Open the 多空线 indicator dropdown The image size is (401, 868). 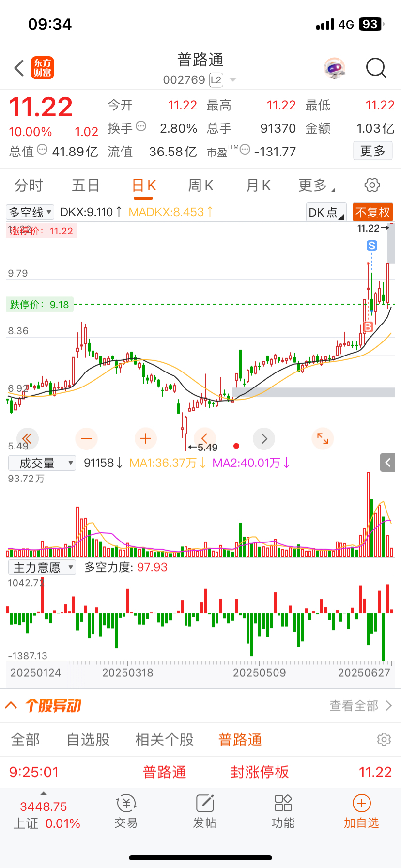(x=30, y=212)
